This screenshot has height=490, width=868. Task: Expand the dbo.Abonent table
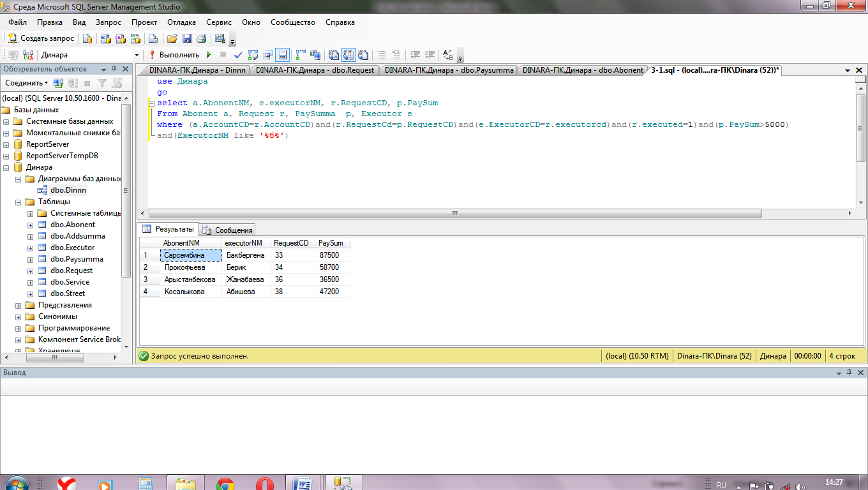click(30, 225)
